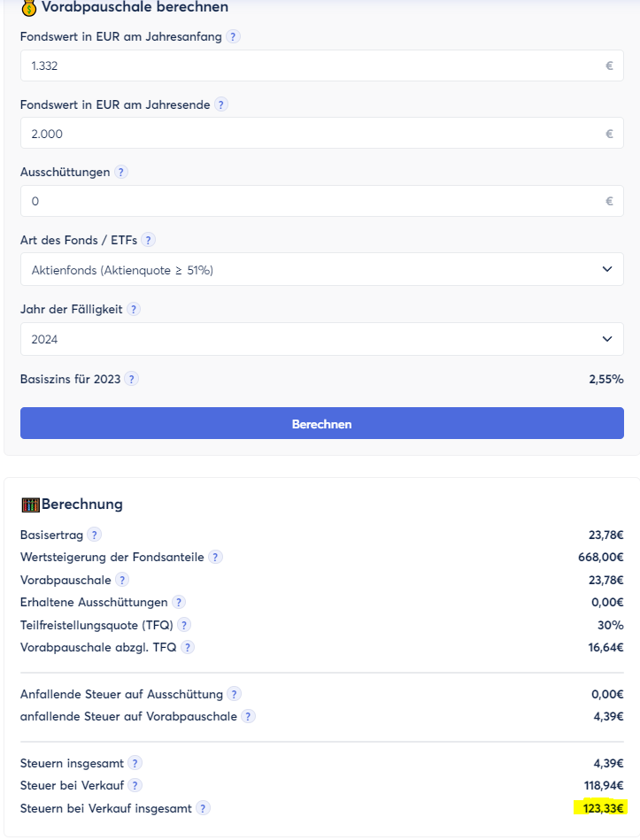
Task: Click help icon beside Basiszins für 2023
Action: 131,379
